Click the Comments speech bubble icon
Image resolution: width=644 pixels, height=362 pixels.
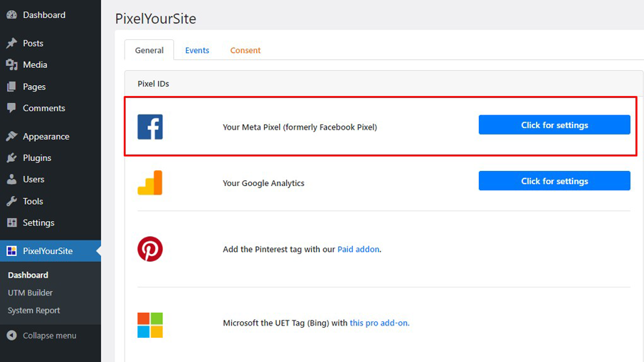coord(11,108)
